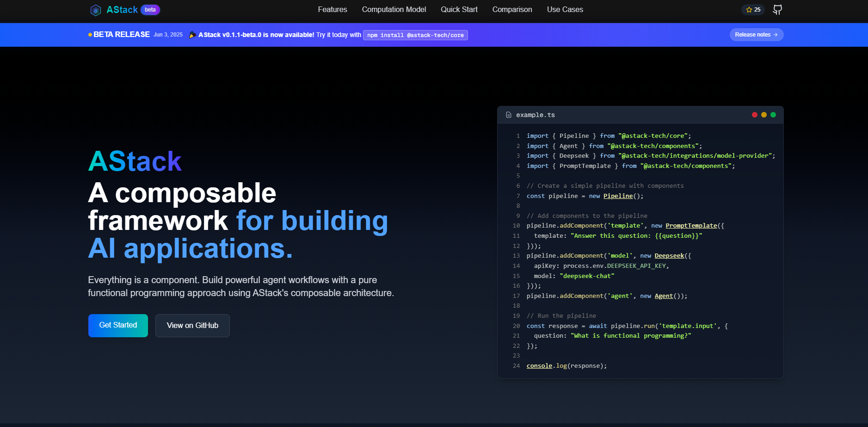This screenshot has height=427, width=868.
Task: Click the View on GitHub button
Action: pos(192,326)
